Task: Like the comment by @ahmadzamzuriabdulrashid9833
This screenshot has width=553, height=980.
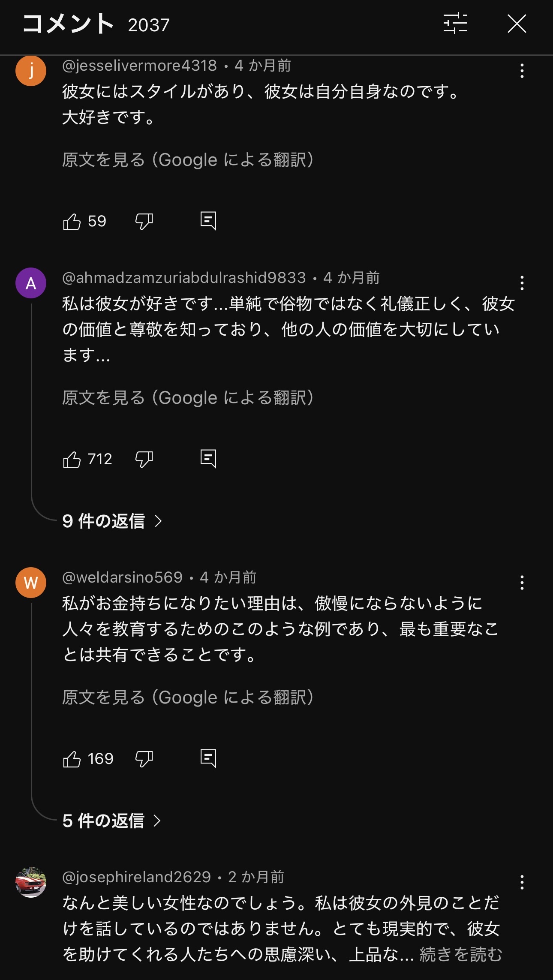Action: tap(72, 460)
